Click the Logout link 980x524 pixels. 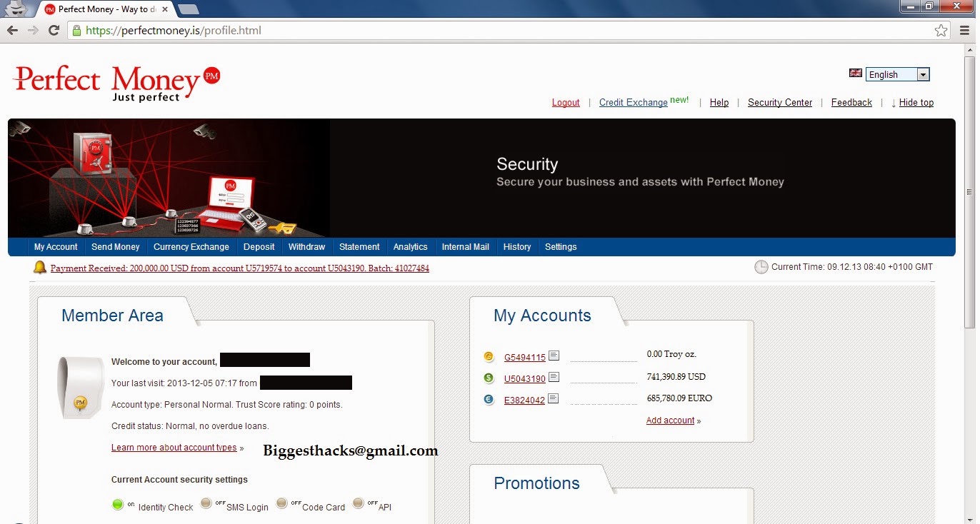(566, 103)
